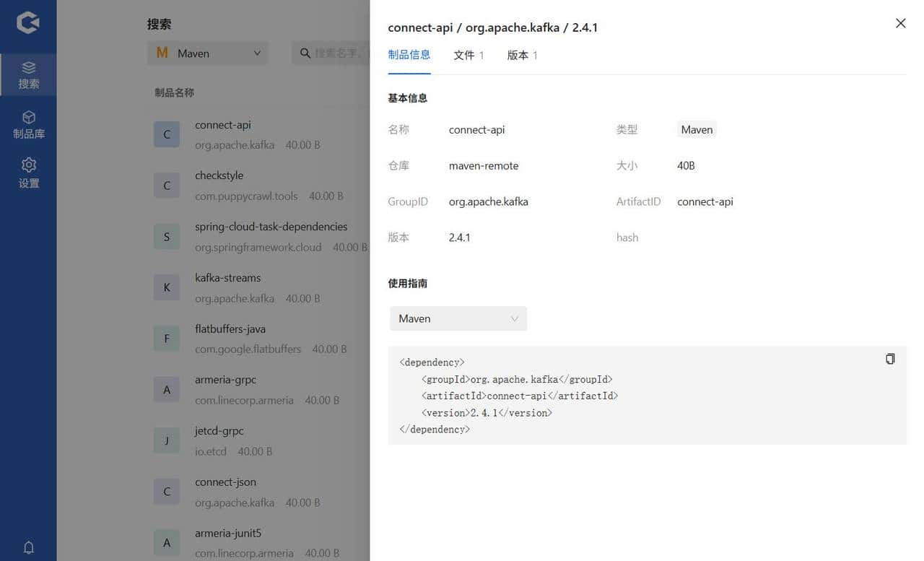The width and height of the screenshot is (924, 561).
Task: Open the notifications bell
Action: click(x=29, y=547)
